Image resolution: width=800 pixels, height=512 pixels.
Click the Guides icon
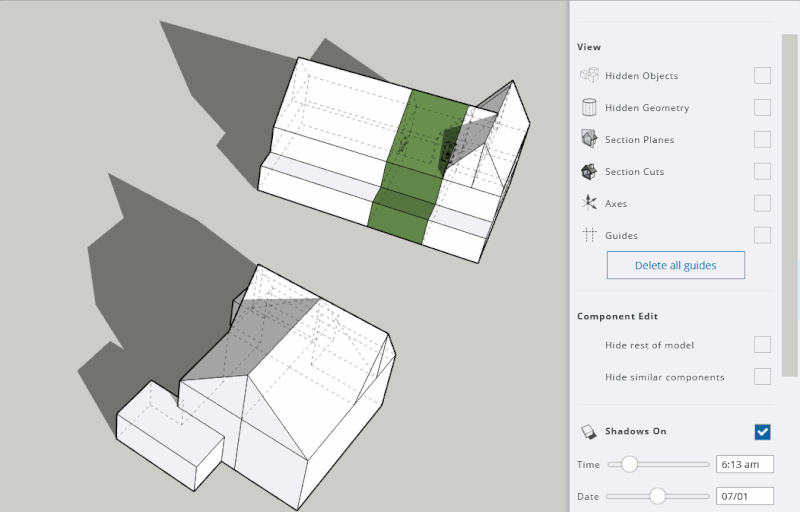pyautogui.click(x=589, y=235)
